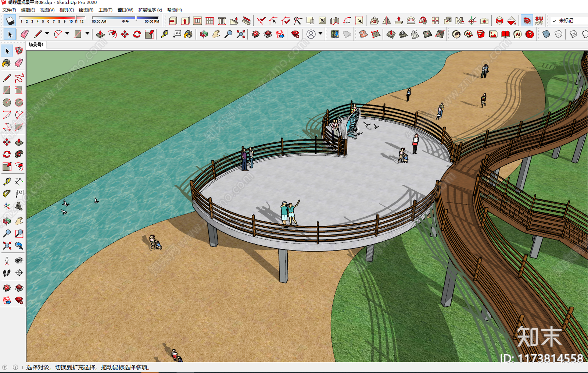Image resolution: width=588 pixels, height=373 pixels.
Task: Select the Polygon tool in left palette
Action: pyautogui.click(x=19, y=102)
